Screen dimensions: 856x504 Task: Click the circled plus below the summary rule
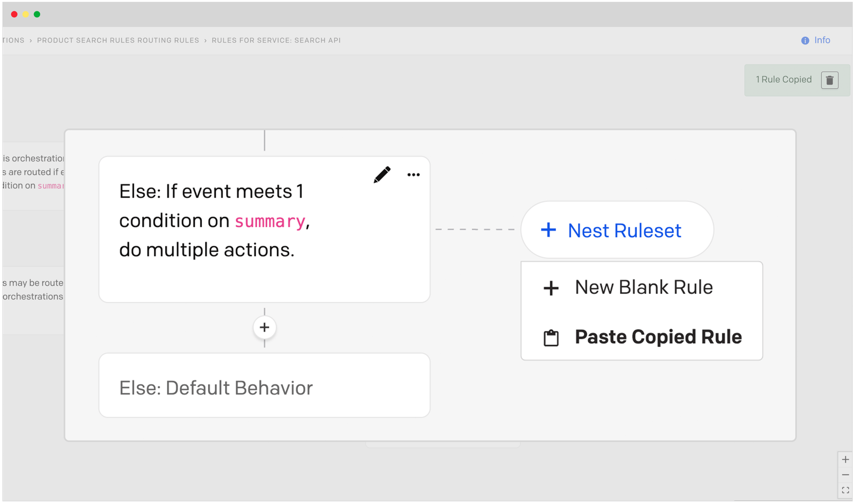[264, 328]
